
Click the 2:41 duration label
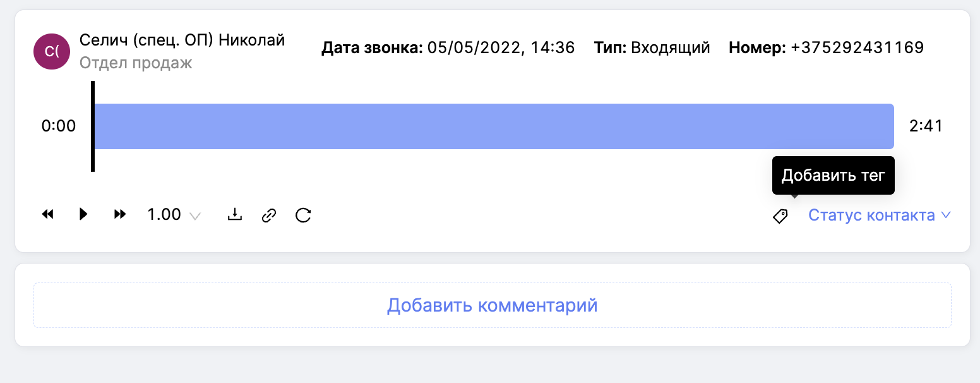[926, 126]
